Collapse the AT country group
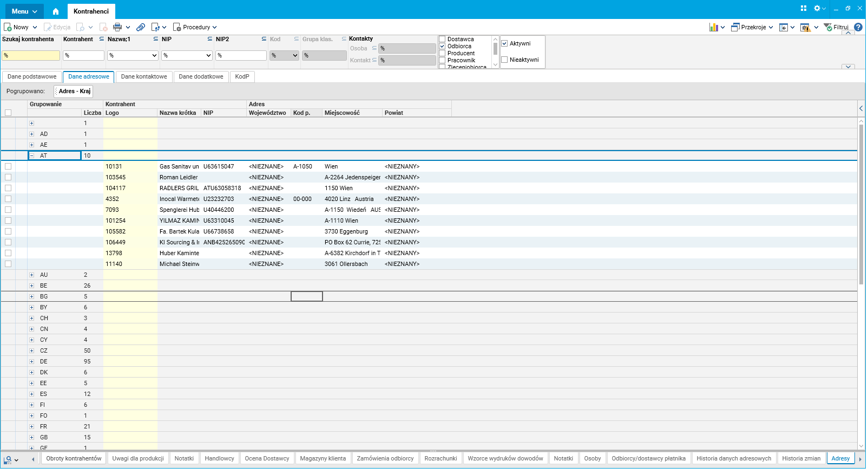Image resolution: width=868 pixels, height=474 pixels. pos(31,155)
